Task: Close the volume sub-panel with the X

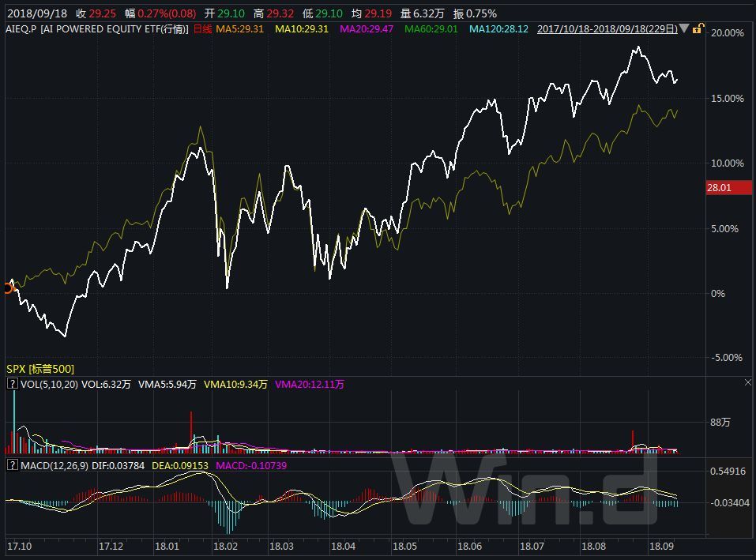Action: tap(748, 382)
